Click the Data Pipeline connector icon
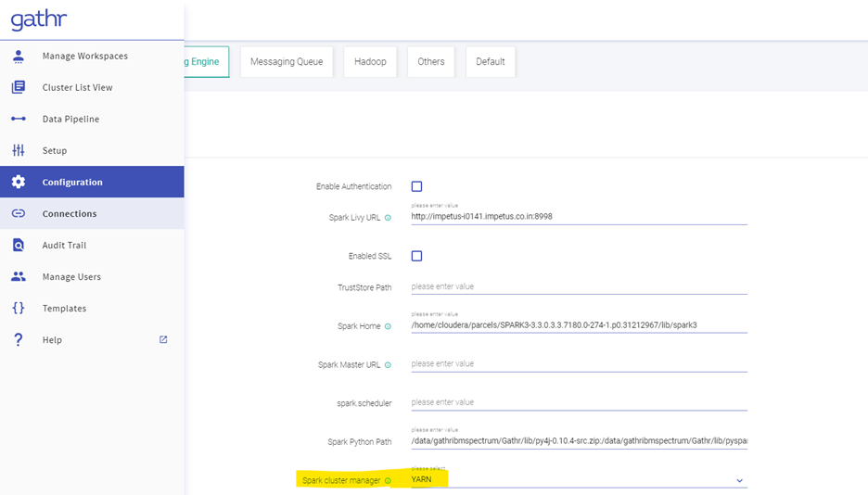The height and width of the screenshot is (495, 868). tap(19, 119)
